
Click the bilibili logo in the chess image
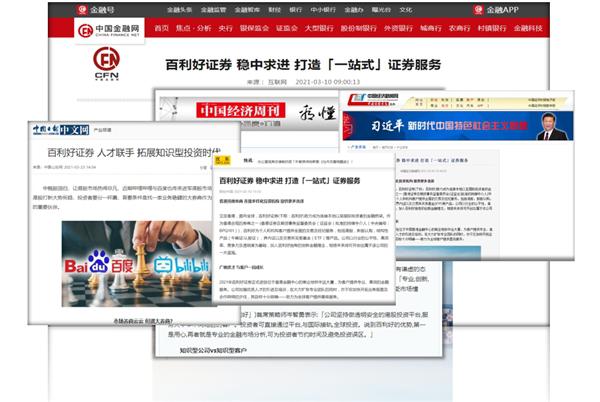[x=182, y=265]
